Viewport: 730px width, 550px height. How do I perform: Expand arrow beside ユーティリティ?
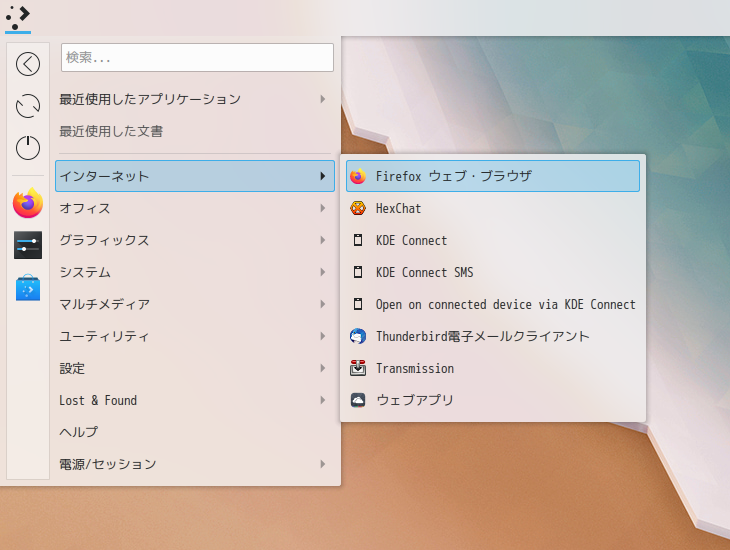tap(323, 336)
